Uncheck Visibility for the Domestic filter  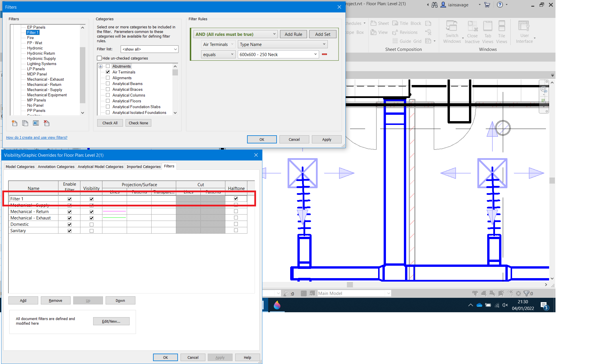(91, 224)
